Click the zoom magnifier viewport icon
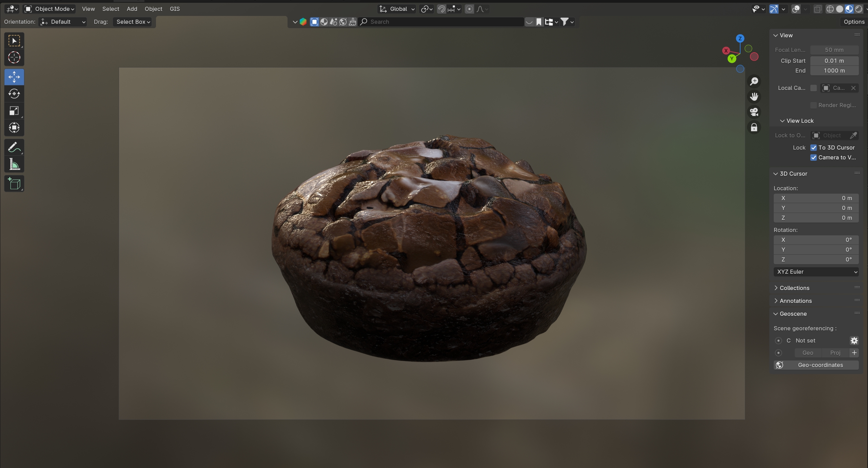This screenshot has width=868, height=468. click(x=754, y=81)
